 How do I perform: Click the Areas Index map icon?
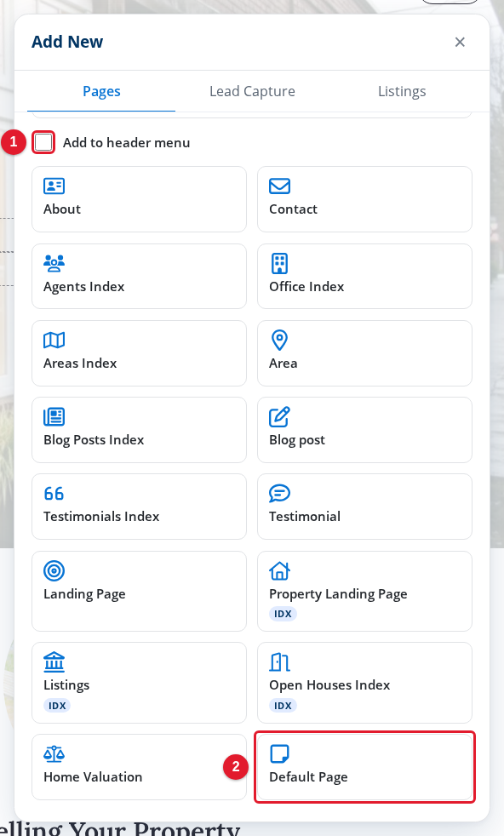pyautogui.click(x=54, y=341)
